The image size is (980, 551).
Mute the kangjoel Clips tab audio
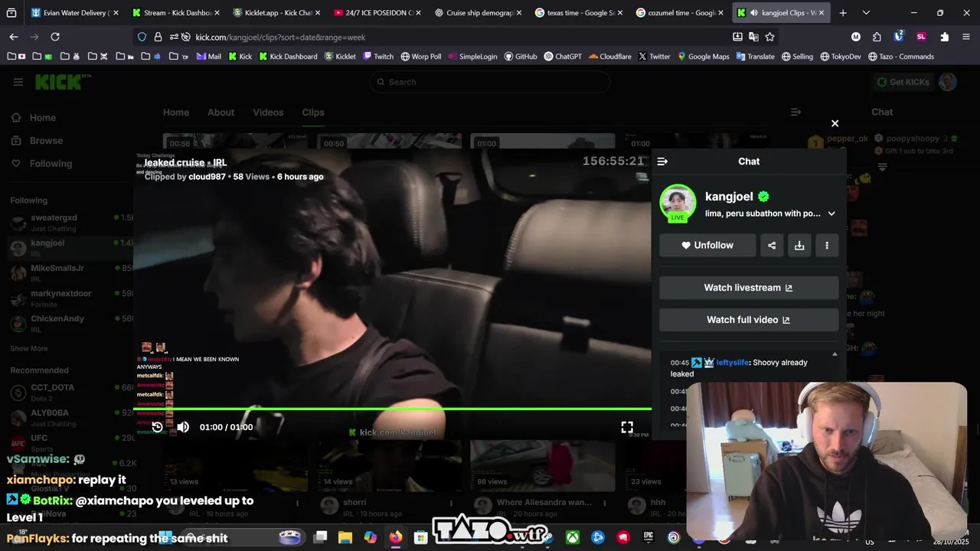pos(753,13)
